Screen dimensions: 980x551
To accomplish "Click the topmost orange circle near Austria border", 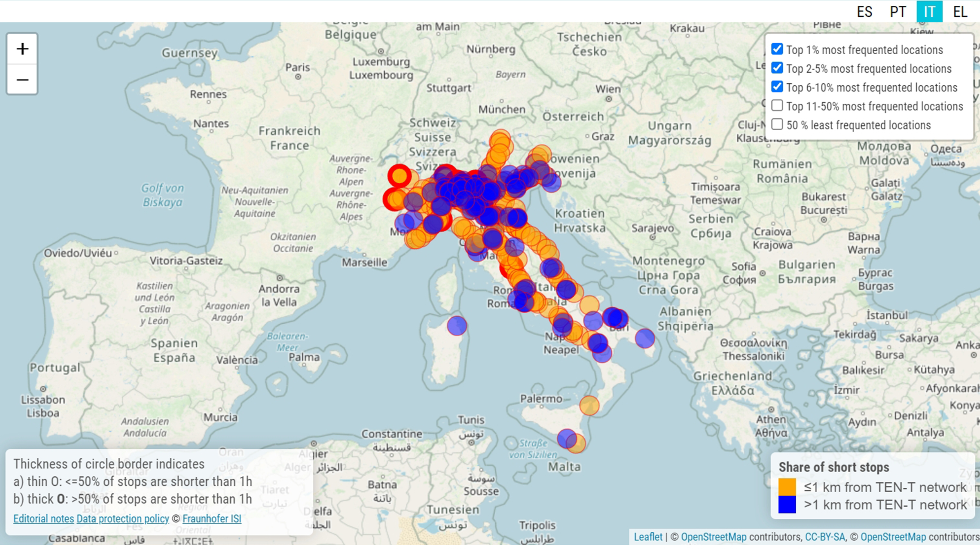I will 500,140.
